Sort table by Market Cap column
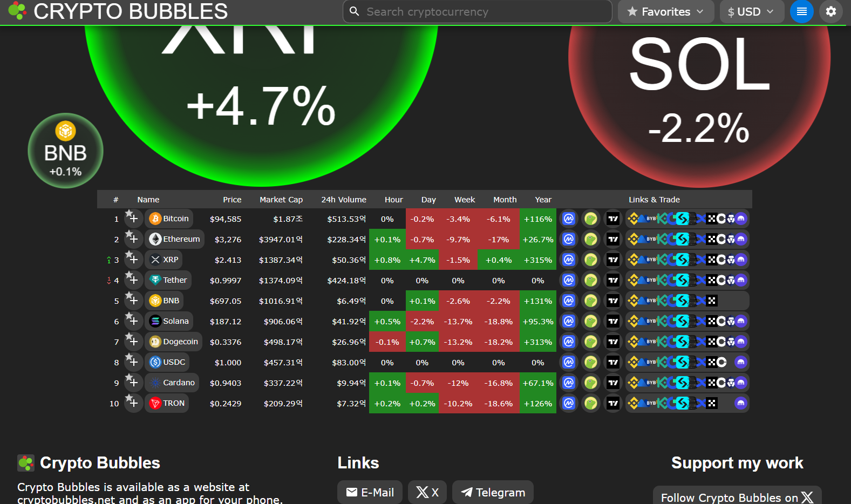Screen dimensions: 851x504 tap(281, 200)
